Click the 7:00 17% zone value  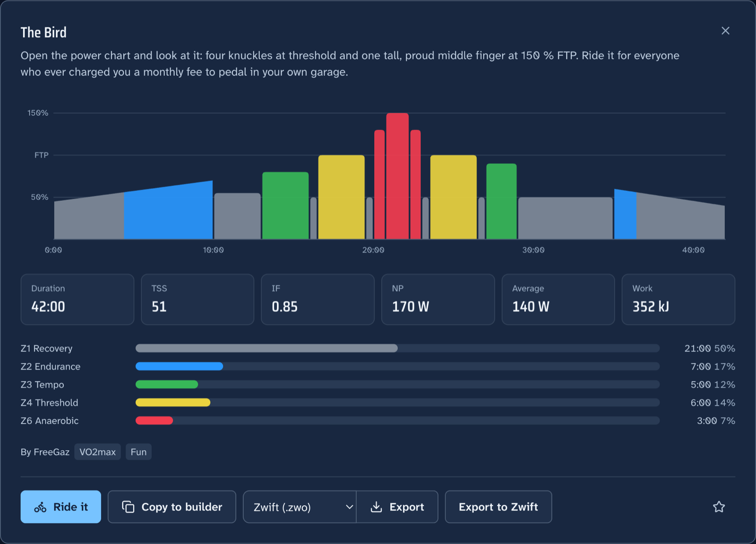point(713,366)
